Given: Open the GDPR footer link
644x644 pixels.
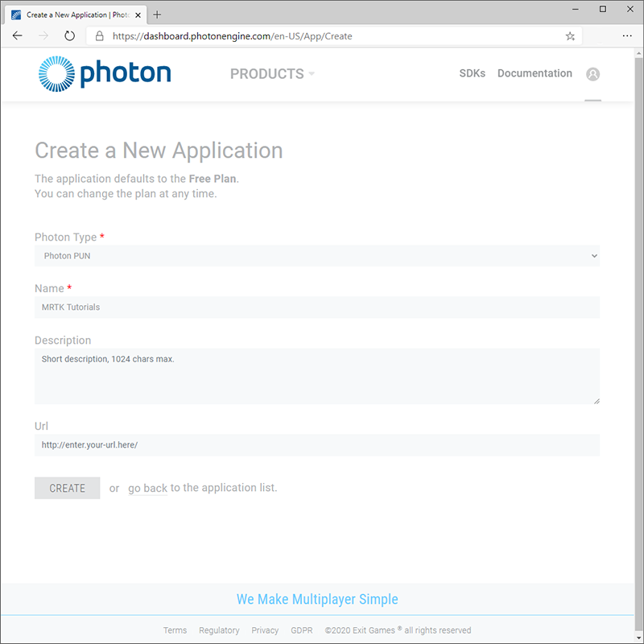Looking at the screenshot, I should (x=302, y=630).
